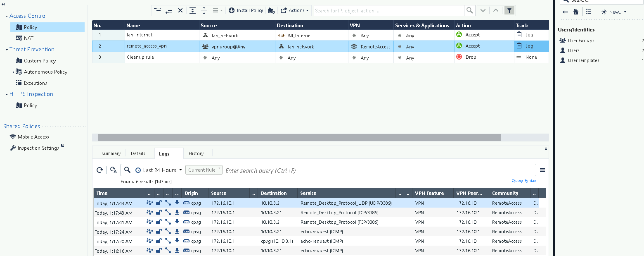Switch to the Summary tab
Image resolution: width=644 pixels, height=256 pixels.
tap(111, 153)
